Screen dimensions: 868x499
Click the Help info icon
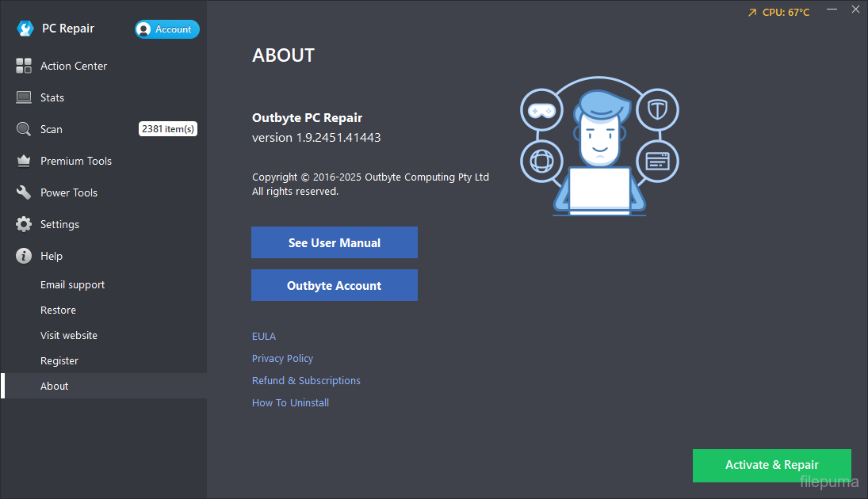coord(24,257)
